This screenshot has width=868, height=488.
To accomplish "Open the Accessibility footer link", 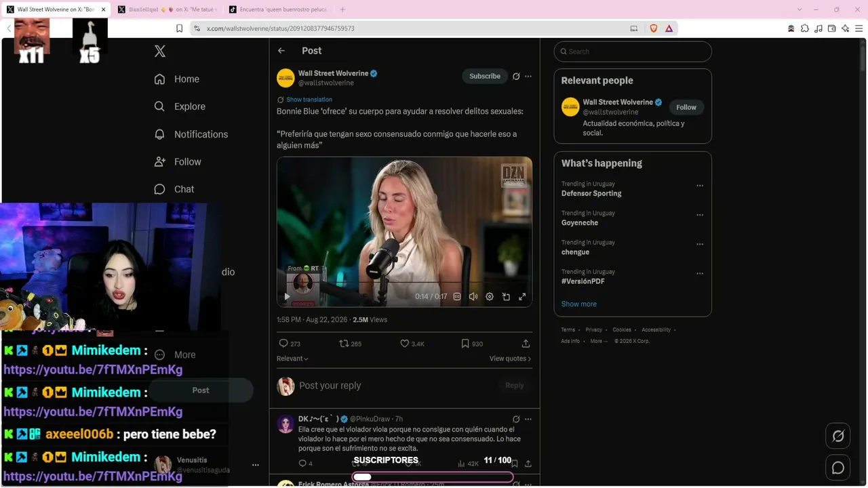I will pyautogui.click(x=656, y=330).
